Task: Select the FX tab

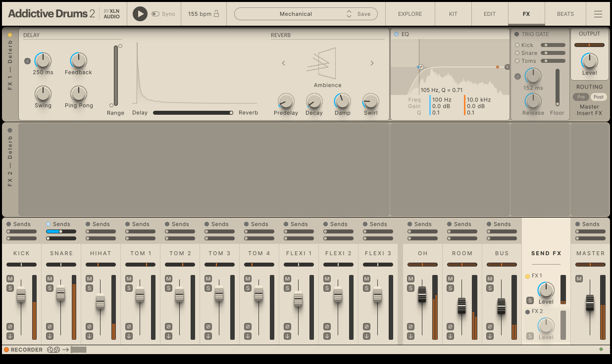Action: (526, 14)
